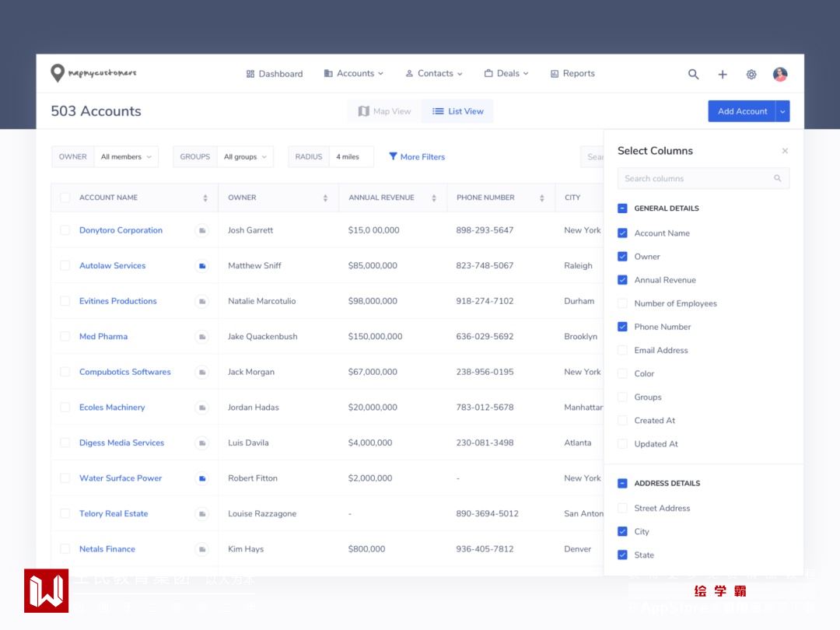Open Groups All groups dropdown
The width and height of the screenshot is (840, 630).
tap(245, 157)
